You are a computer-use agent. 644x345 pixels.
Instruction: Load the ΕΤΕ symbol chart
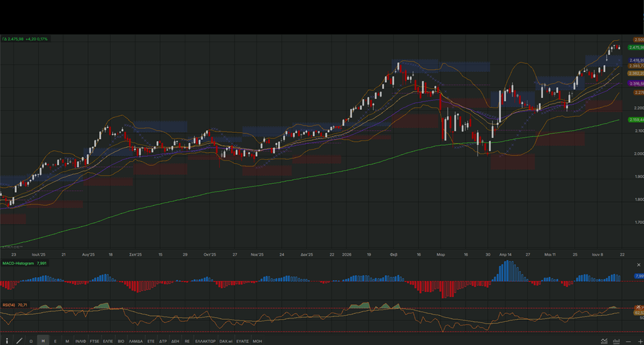[x=151, y=341]
